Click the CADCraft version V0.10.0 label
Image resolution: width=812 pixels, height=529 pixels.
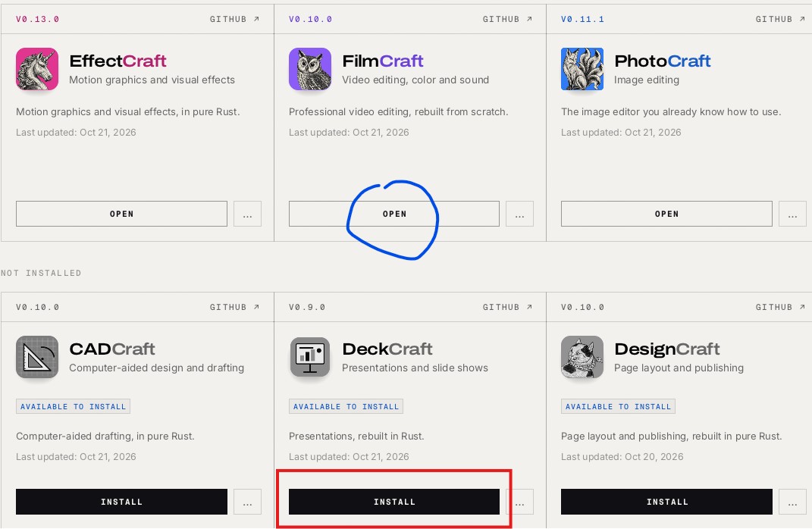pyautogui.click(x=37, y=307)
